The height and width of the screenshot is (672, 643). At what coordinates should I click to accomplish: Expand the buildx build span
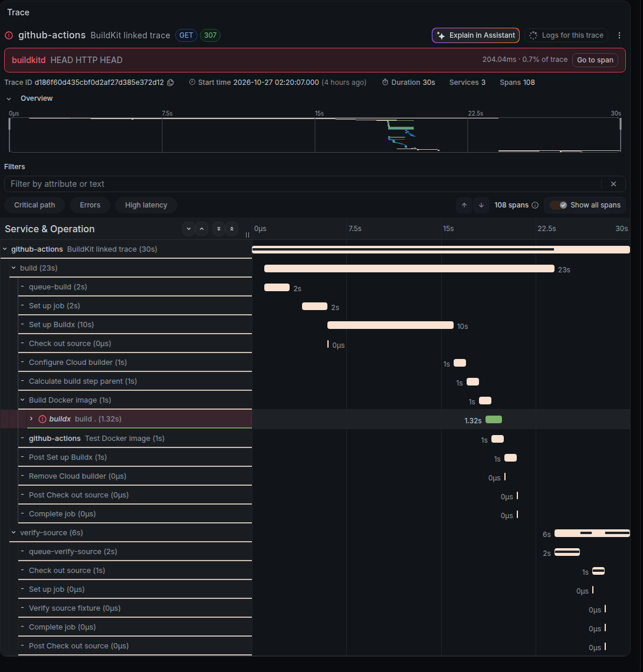tap(31, 419)
